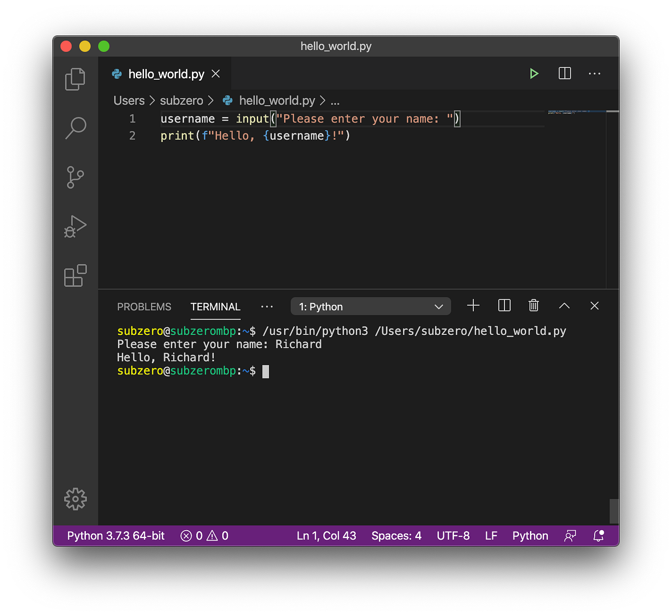
Task: Click the terminal cursor at the last prompt
Action: (x=265, y=371)
